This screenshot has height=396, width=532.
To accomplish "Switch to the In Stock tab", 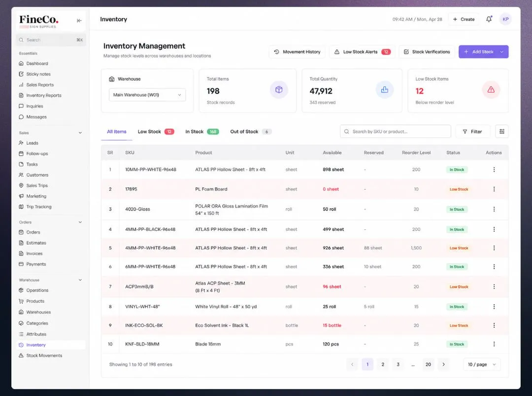I will coord(202,132).
